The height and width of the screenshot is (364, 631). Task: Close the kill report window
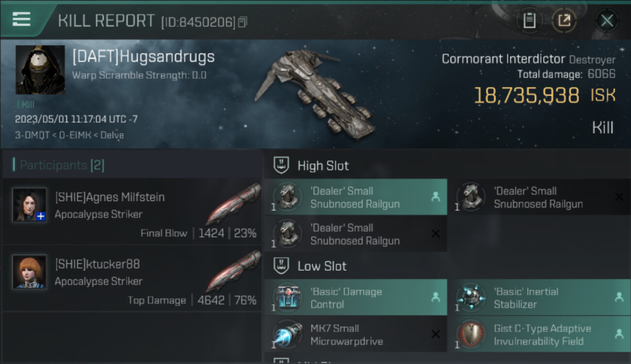click(607, 20)
